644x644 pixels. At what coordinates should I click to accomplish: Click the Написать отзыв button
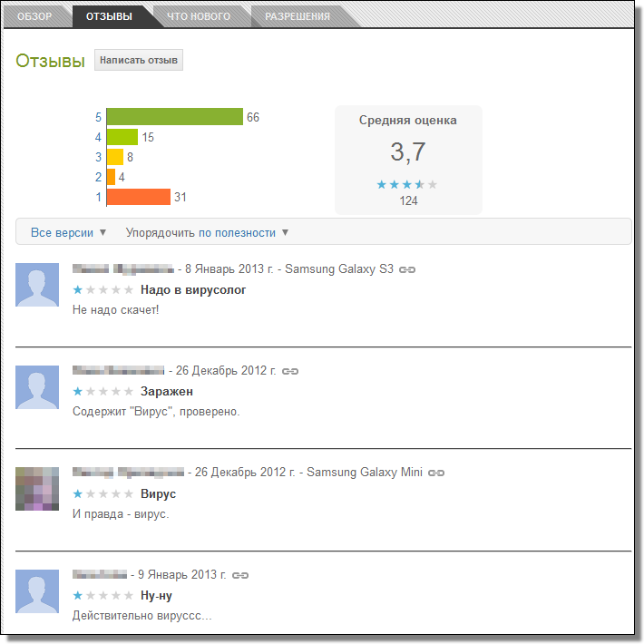click(139, 60)
